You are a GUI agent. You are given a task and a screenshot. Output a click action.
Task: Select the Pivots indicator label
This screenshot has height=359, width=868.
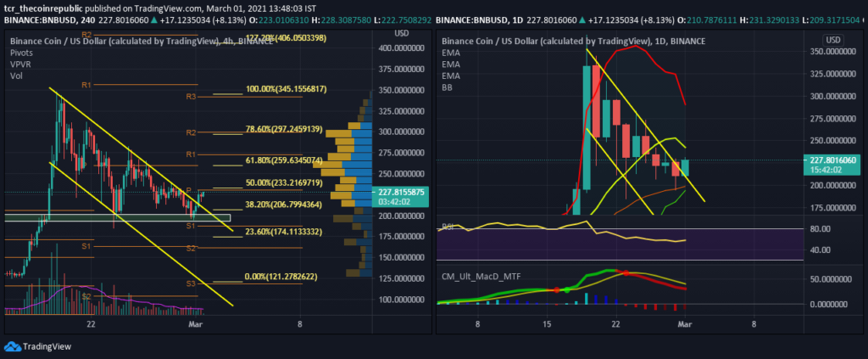pos(21,53)
